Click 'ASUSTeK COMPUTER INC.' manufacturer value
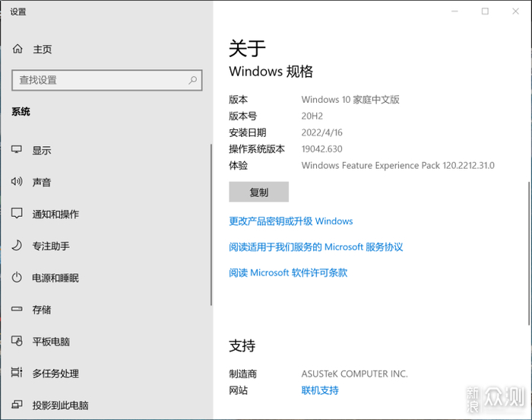532x420 pixels. tap(355, 374)
